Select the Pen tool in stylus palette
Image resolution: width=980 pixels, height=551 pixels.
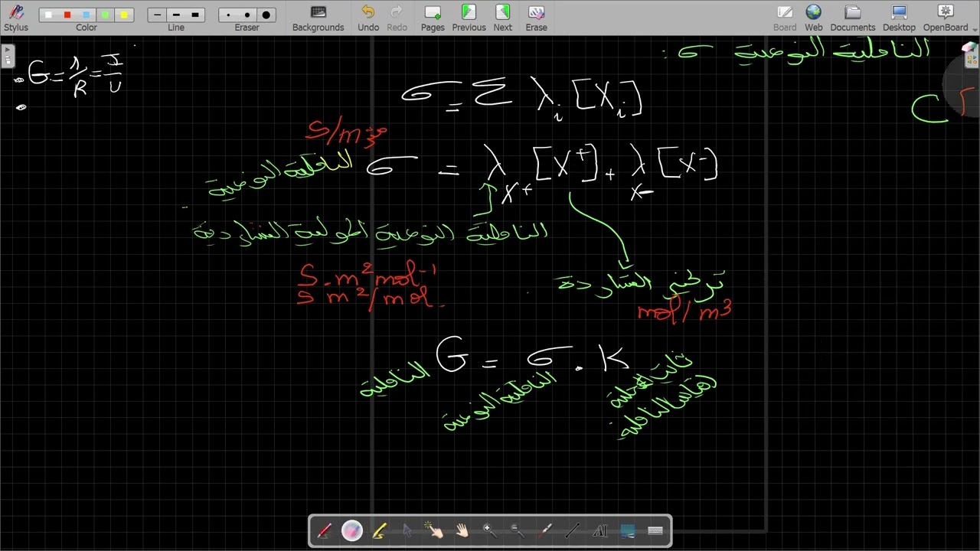pyautogui.click(x=324, y=530)
